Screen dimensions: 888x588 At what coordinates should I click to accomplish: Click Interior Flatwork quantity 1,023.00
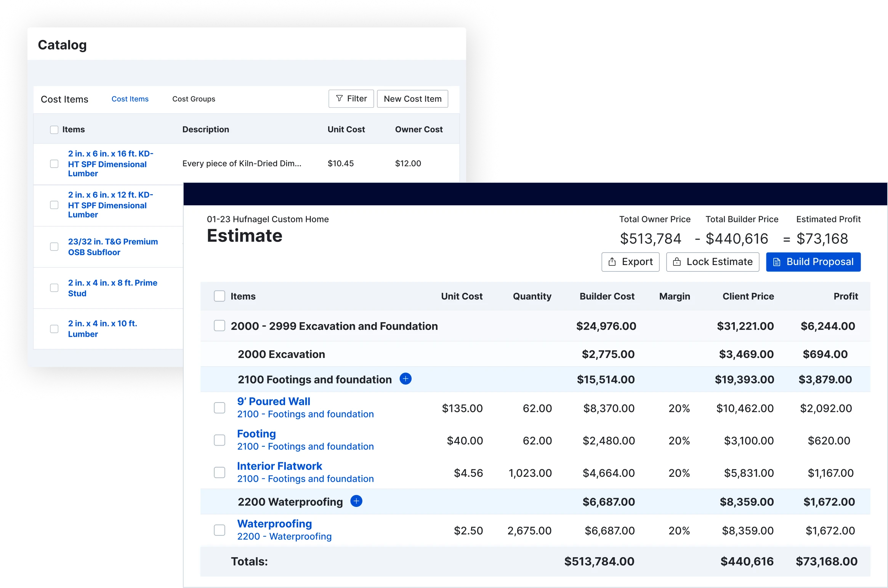coord(530,473)
